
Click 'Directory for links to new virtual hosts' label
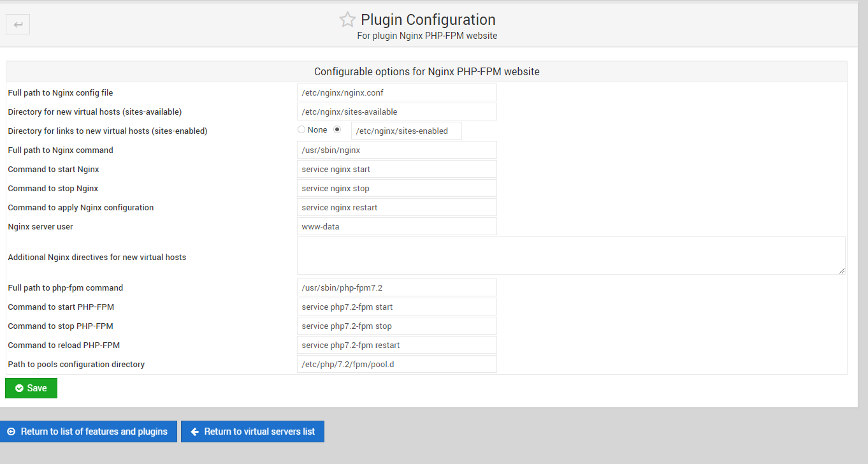pyautogui.click(x=108, y=131)
